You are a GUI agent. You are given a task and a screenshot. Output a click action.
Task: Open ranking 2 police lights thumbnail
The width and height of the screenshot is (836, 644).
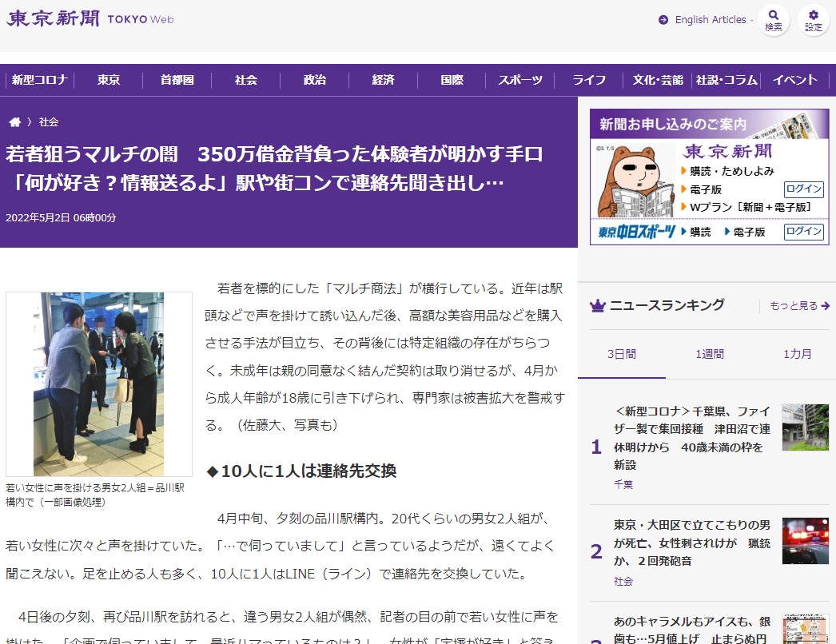(806, 541)
